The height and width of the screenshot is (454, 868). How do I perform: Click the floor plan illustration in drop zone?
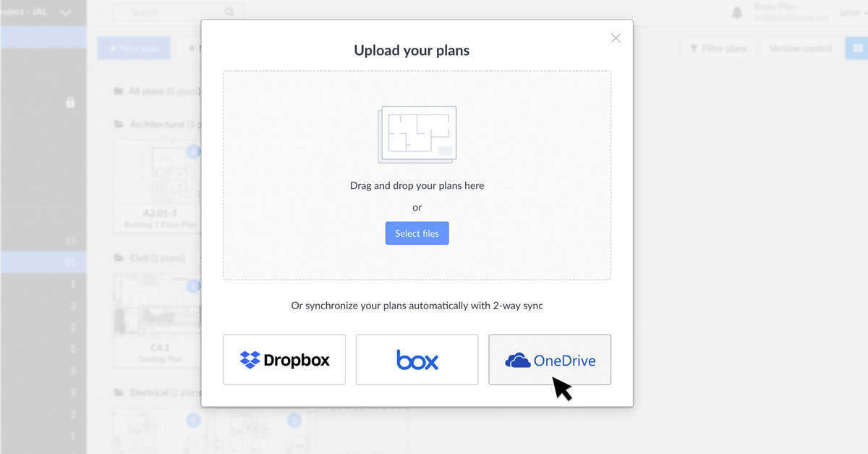pyautogui.click(x=417, y=135)
